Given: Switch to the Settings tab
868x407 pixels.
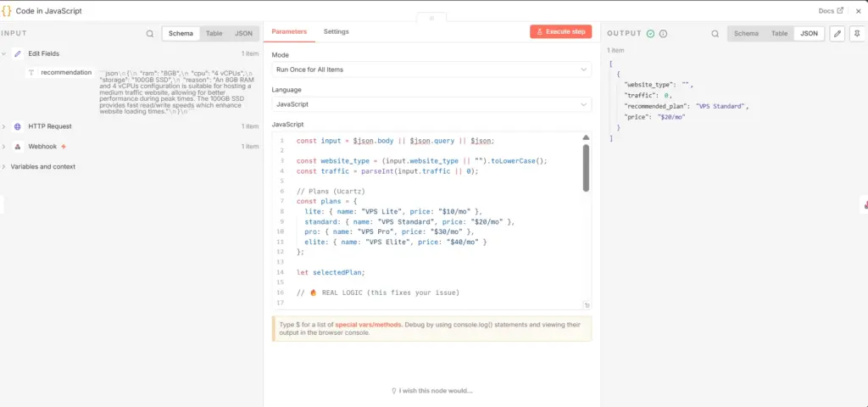Looking at the screenshot, I should click(336, 31).
